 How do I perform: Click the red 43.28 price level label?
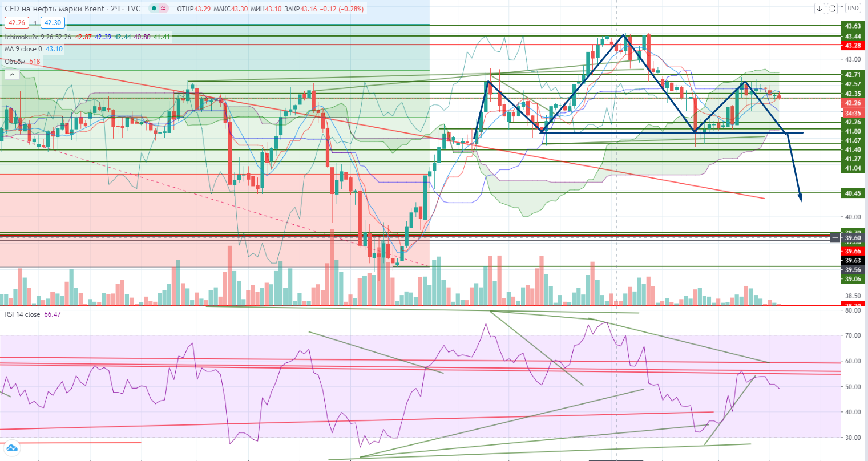coord(853,45)
